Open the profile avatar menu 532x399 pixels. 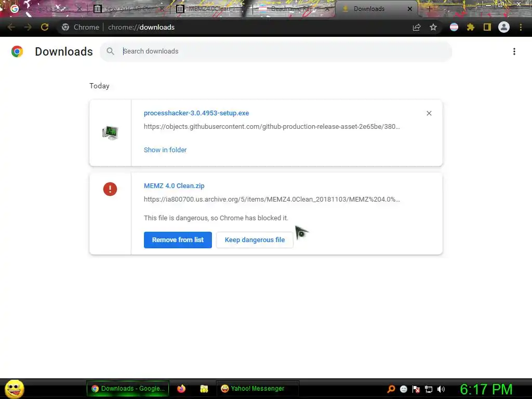(504, 27)
